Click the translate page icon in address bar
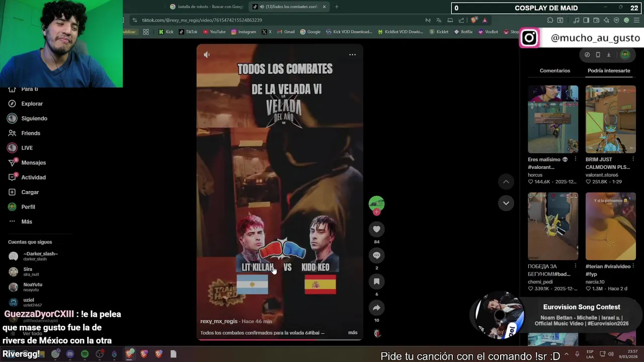 coord(439,20)
